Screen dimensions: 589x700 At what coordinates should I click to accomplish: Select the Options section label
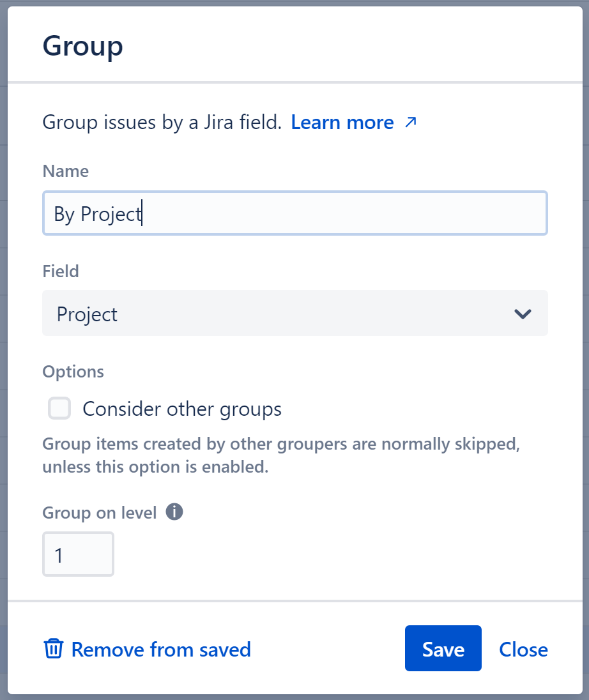(73, 371)
